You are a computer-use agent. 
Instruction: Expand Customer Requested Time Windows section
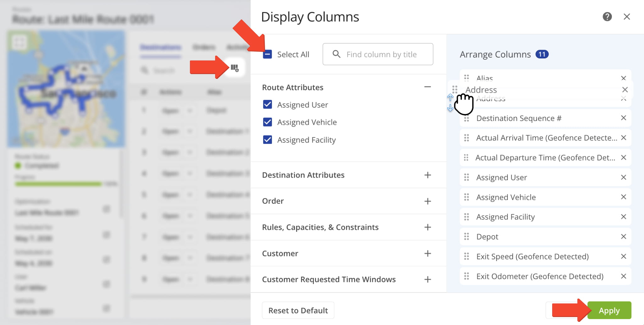pyautogui.click(x=427, y=279)
